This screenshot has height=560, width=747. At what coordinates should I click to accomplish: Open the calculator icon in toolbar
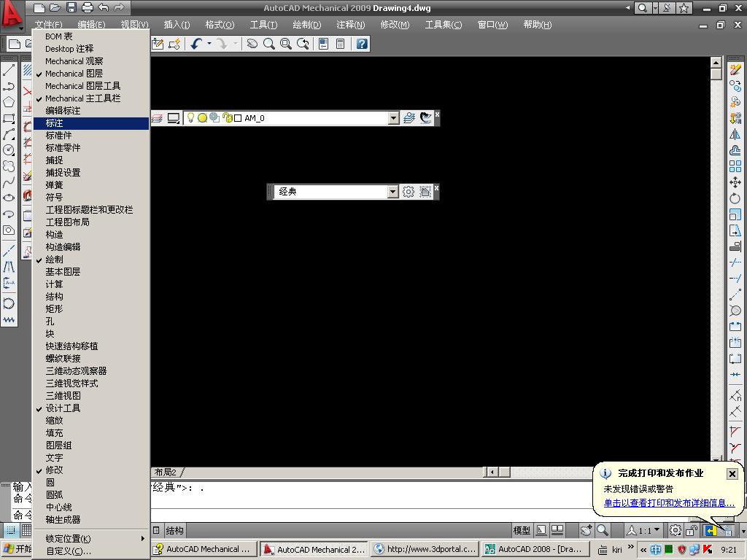340,44
